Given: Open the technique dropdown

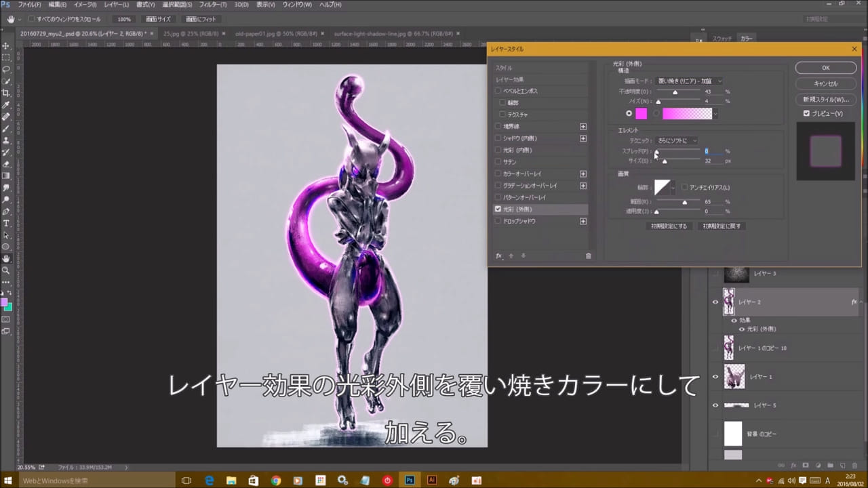Looking at the screenshot, I should point(677,140).
